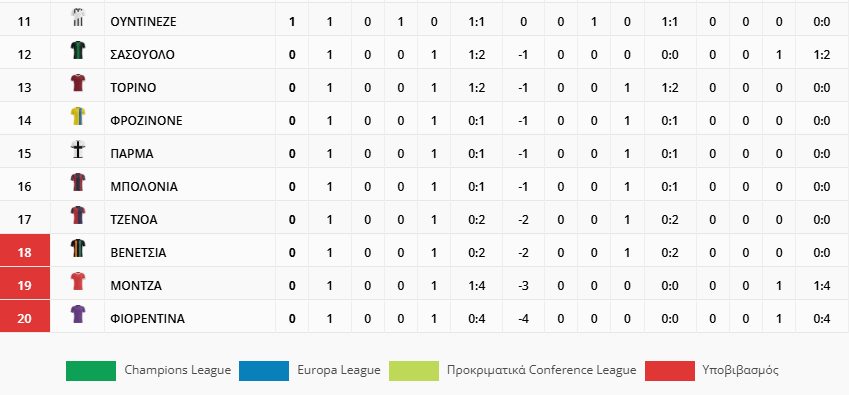Click the red Υποβιβασμός legend swatch

click(x=670, y=371)
